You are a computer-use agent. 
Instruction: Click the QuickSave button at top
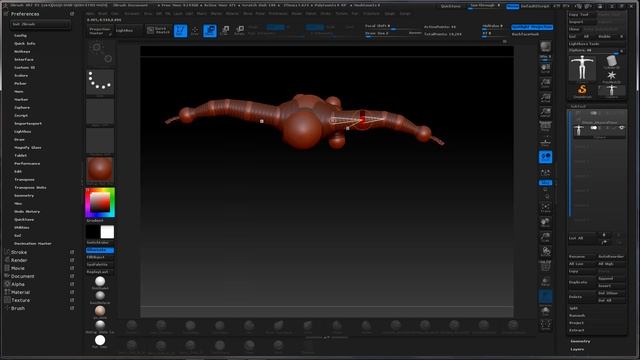click(451, 6)
